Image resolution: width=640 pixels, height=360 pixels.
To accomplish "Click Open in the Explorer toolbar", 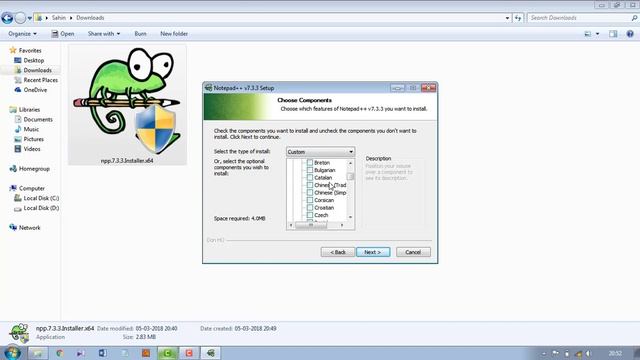I will (63, 34).
